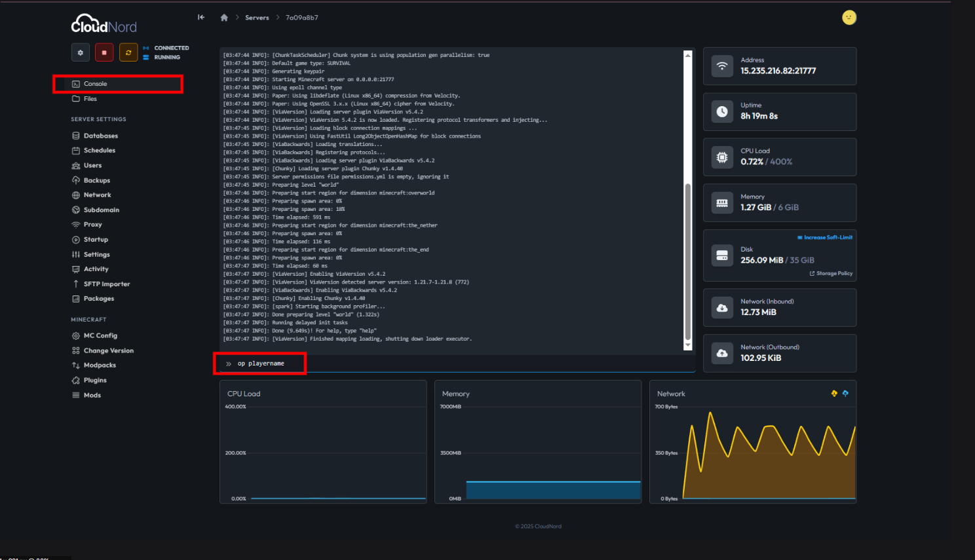This screenshot has height=560, width=975.
Task: Click the inbound value 12.73 MiB
Action: 758,312
